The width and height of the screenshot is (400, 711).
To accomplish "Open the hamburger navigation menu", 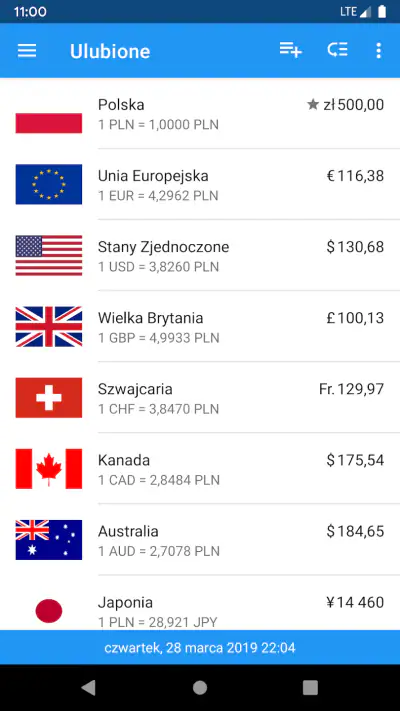I will 27,51.
